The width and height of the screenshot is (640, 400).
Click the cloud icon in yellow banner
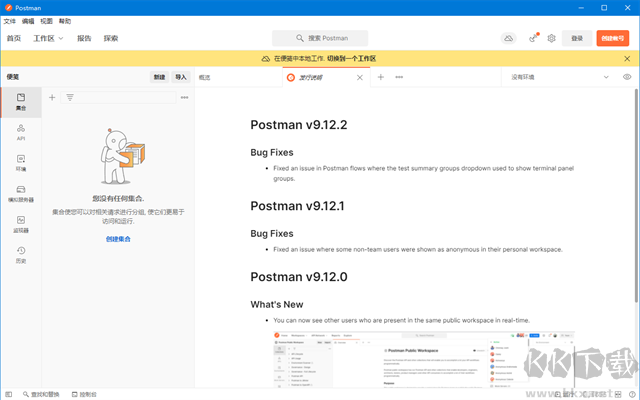coord(266,59)
